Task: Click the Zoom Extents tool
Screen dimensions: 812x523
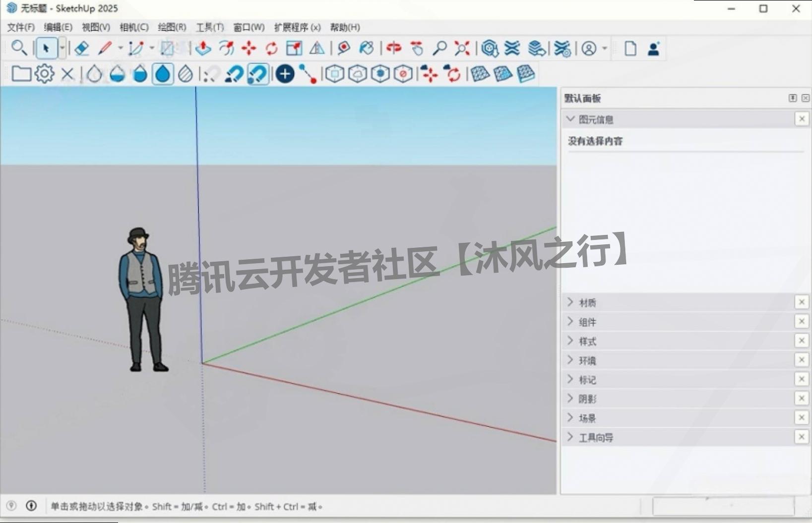Action: click(x=462, y=49)
